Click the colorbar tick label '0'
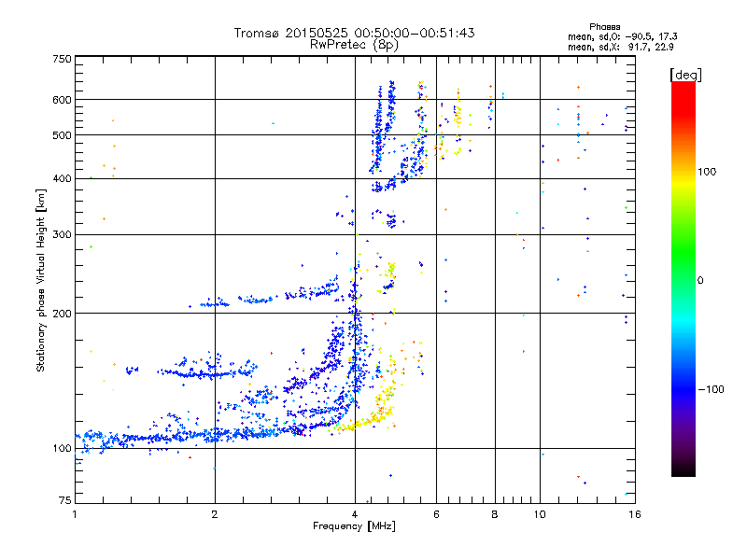This screenshot has width=747, height=560. tap(700, 280)
